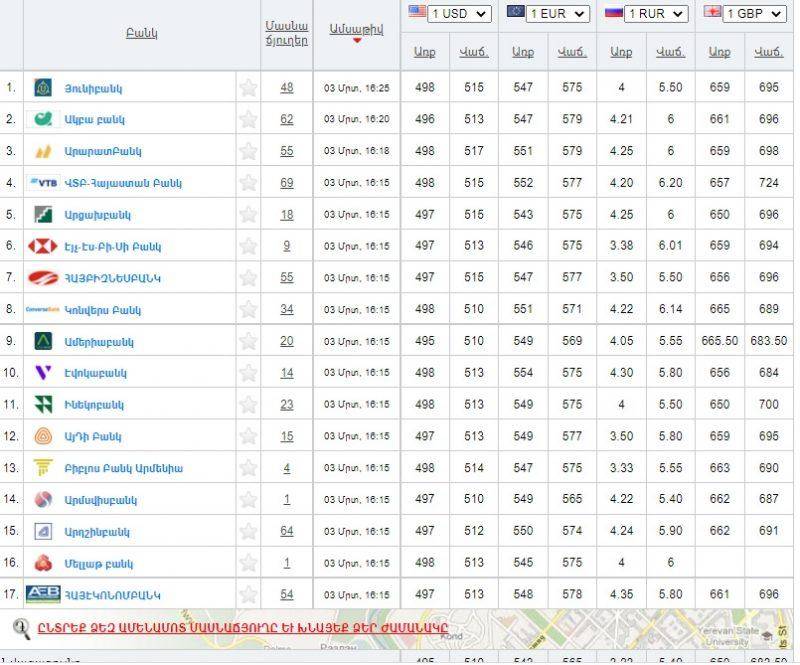Toggle favorite star for Converse Bank row
Image resolution: width=800 pixels, height=665 pixels.
(248, 310)
